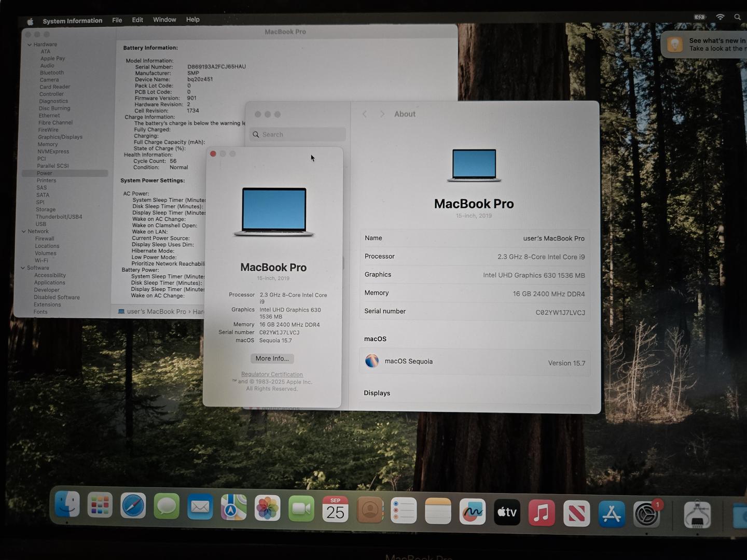Open Calendar showing Sep 25
The height and width of the screenshot is (560, 747).
[x=335, y=510]
